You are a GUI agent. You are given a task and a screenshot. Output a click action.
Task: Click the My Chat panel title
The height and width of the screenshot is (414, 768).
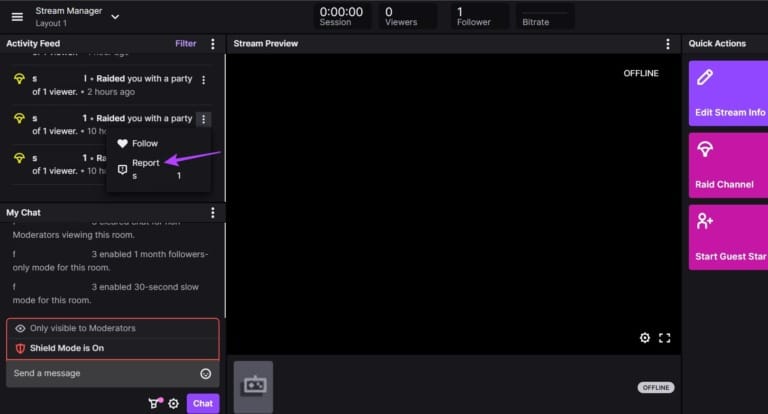(23, 213)
